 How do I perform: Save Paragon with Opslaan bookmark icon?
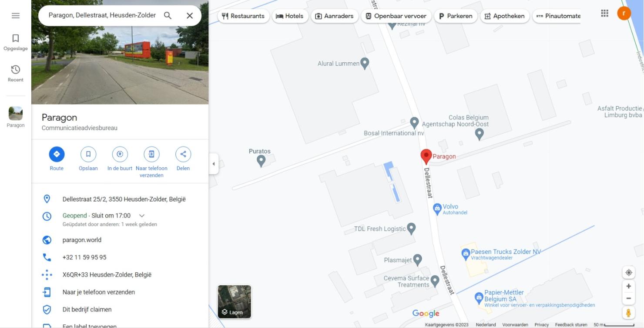[88, 154]
